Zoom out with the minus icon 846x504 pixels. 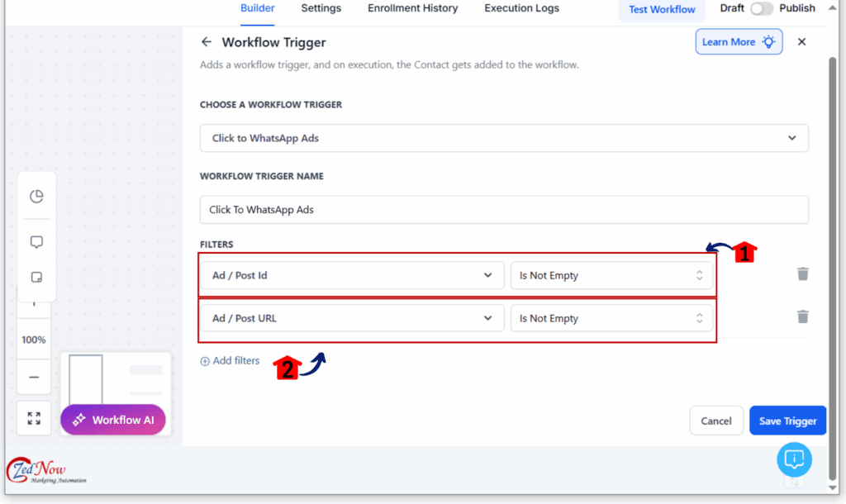[34, 378]
